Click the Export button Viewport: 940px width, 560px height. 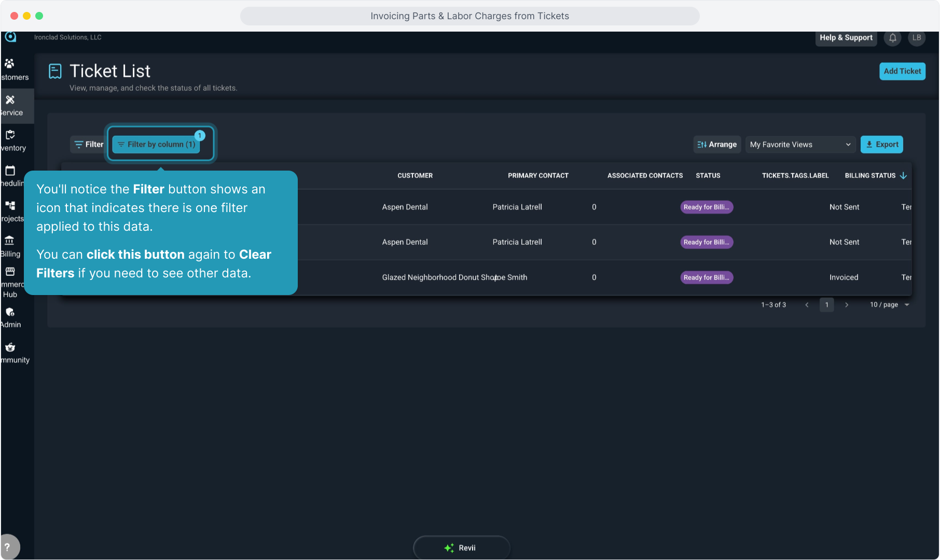pos(881,145)
